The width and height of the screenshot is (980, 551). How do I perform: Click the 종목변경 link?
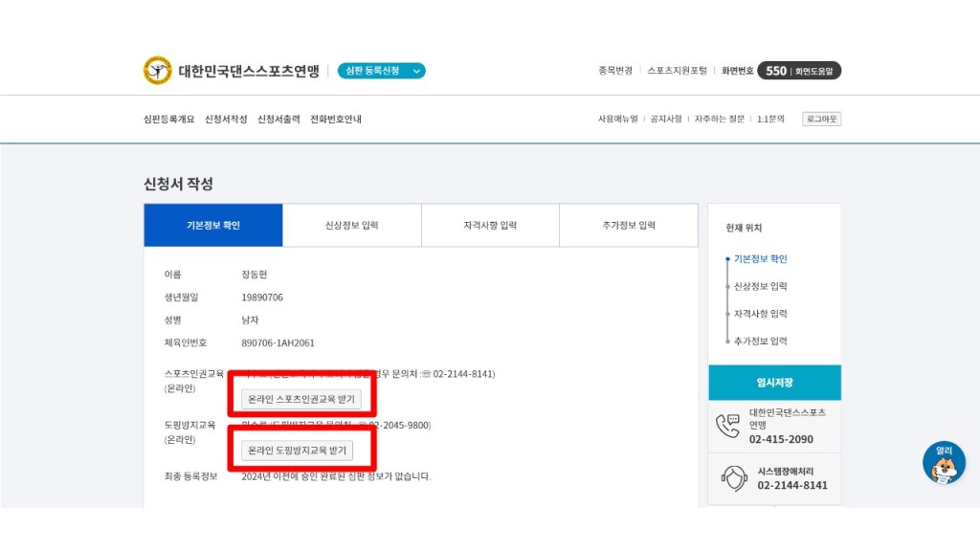pyautogui.click(x=615, y=71)
